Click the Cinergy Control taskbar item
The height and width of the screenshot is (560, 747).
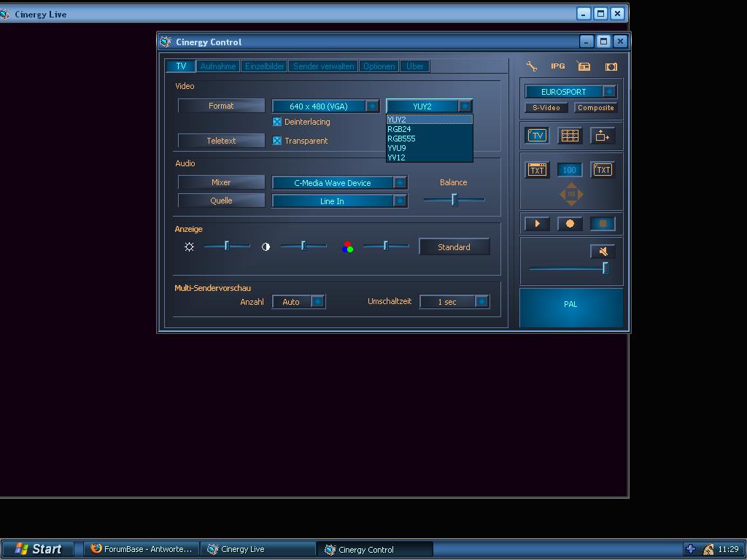(x=374, y=549)
